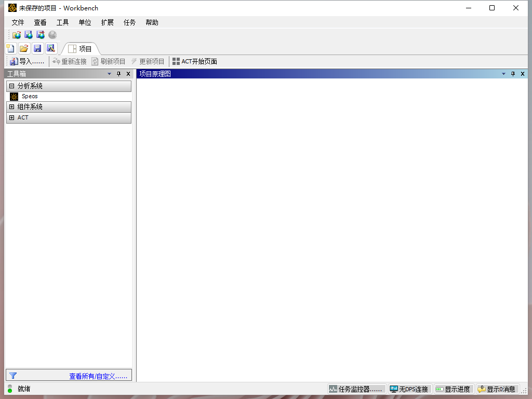This screenshot has height=399, width=532.
Task: Click the Workbench logo in title bar
Action: coord(12,8)
